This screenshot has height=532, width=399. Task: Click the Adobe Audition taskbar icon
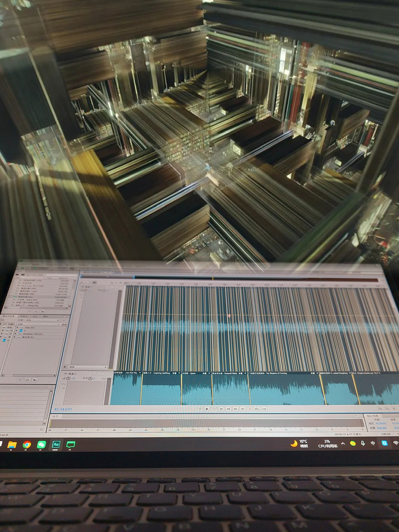(x=56, y=444)
